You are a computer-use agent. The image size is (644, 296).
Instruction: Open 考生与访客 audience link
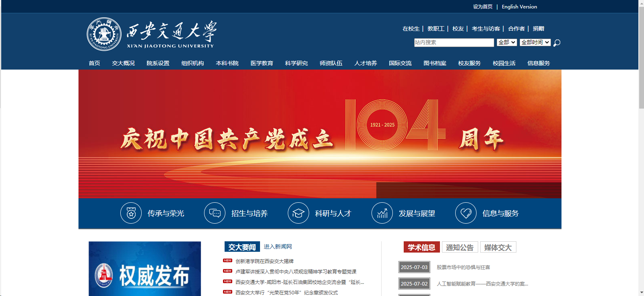click(486, 29)
